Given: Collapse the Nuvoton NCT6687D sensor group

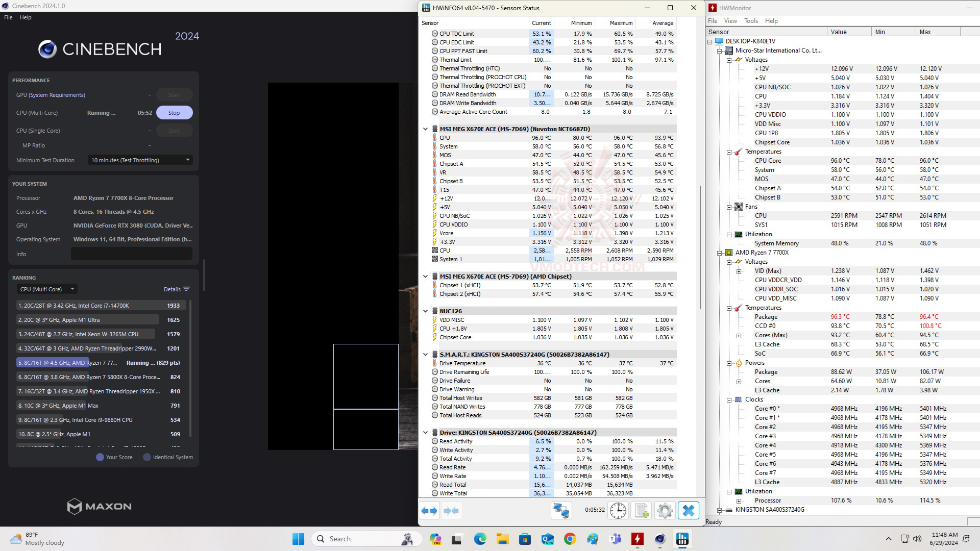Looking at the screenshot, I should 425,129.
